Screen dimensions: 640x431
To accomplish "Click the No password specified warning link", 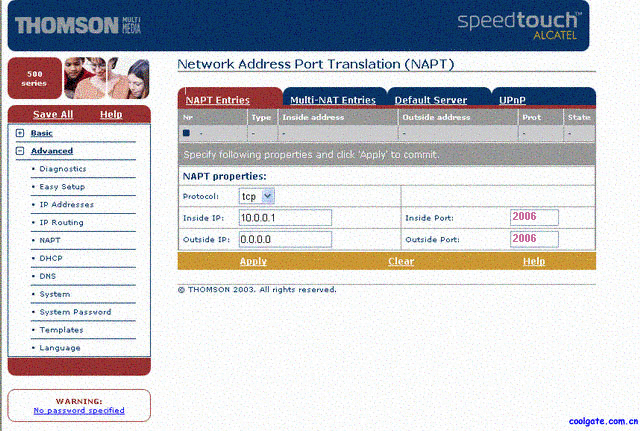I will click(79, 410).
